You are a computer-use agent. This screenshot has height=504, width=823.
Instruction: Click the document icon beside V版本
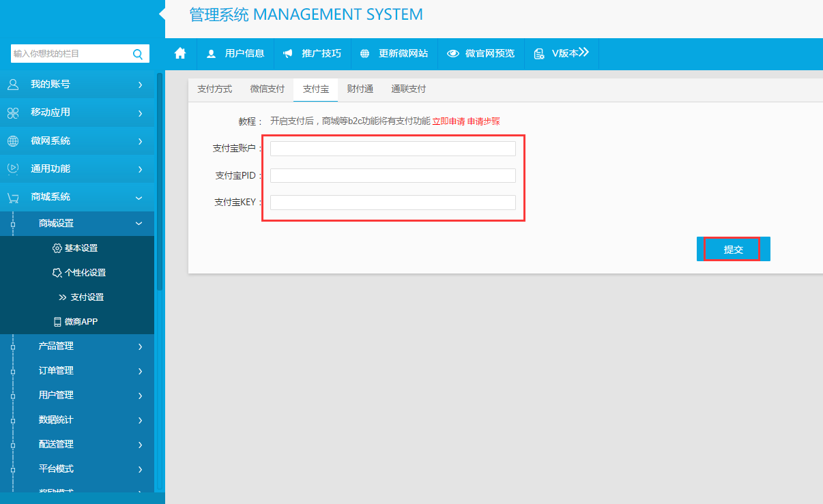[539, 54]
